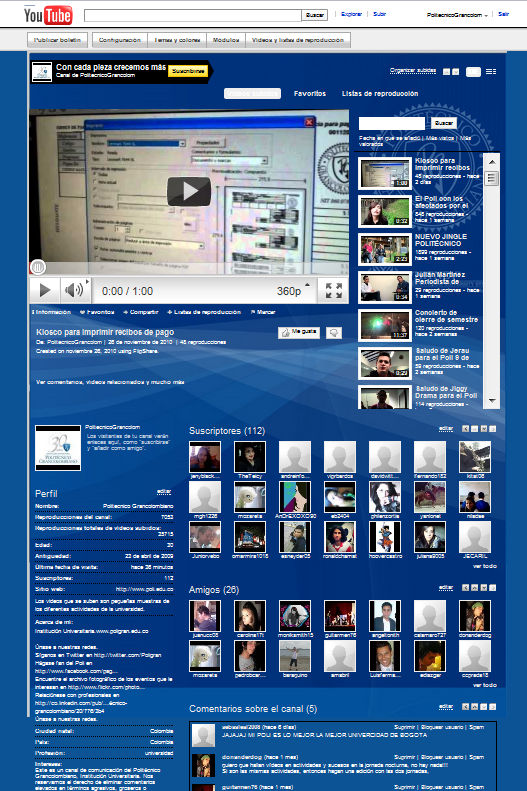This screenshot has height=791, width=527.
Task: Open subscriber ronaldchamat avatar
Action: pos(340,537)
